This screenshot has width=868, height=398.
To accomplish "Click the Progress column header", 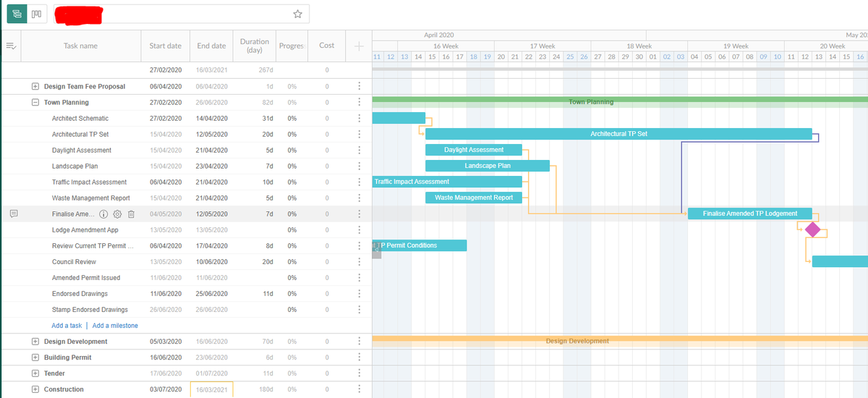I will [x=292, y=46].
